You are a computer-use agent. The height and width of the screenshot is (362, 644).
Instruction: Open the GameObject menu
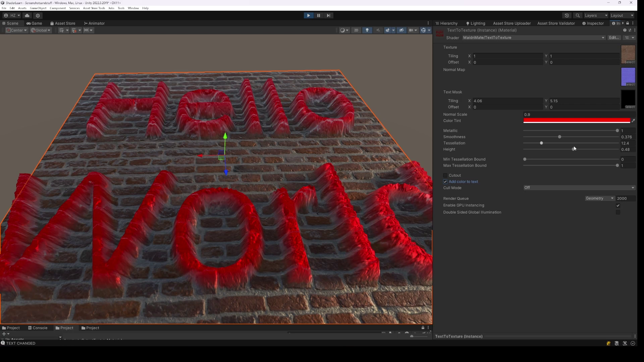[38, 8]
